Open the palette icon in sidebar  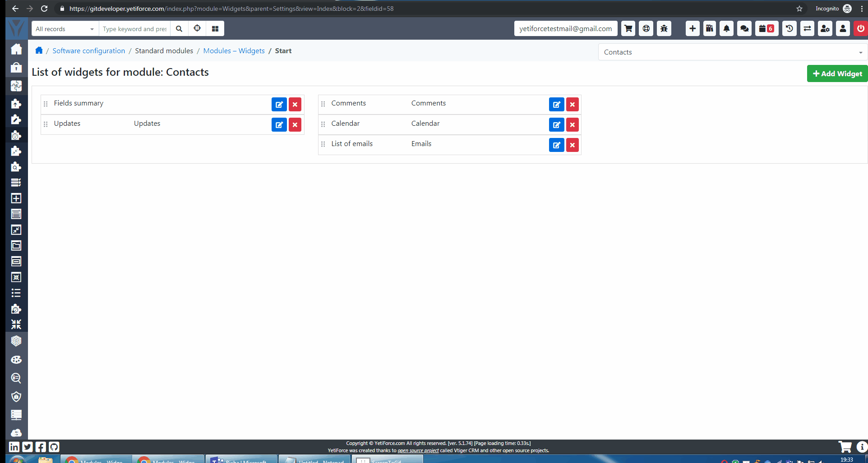click(x=16, y=359)
